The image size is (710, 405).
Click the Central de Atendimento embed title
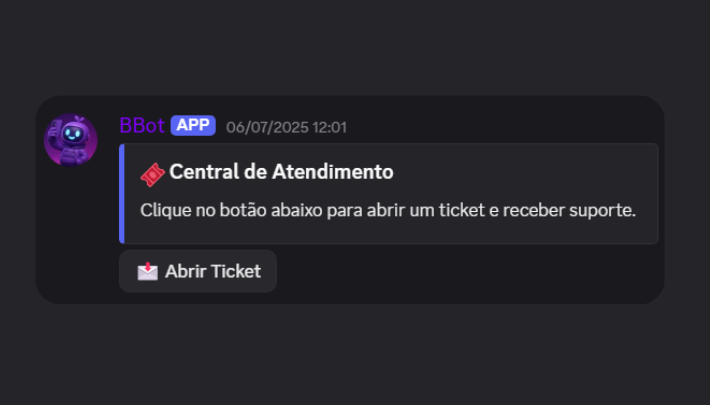click(x=281, y=172)
